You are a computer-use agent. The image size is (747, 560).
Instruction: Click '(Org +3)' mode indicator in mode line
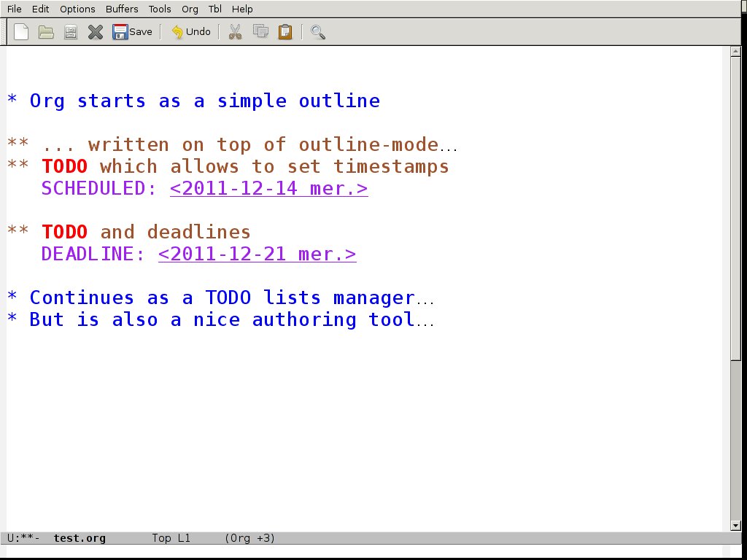[x=249, y=538]
